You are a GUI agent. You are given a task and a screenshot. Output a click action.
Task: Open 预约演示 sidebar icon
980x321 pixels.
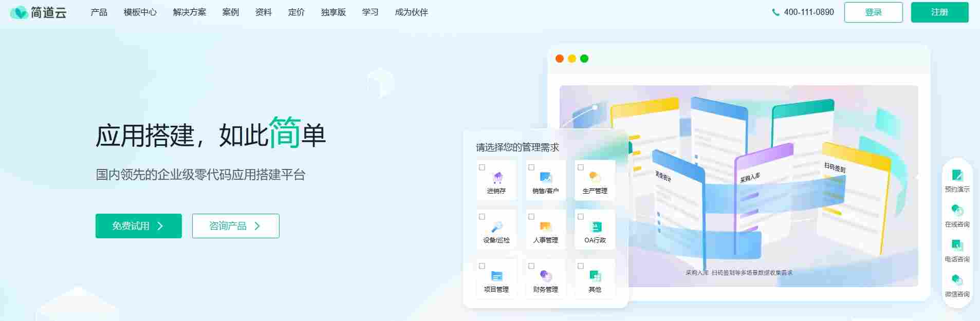pos(957,175)
